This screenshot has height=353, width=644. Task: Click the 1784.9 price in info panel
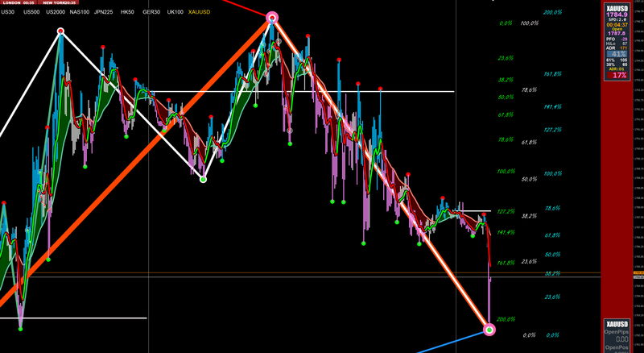tap(617, 15)
